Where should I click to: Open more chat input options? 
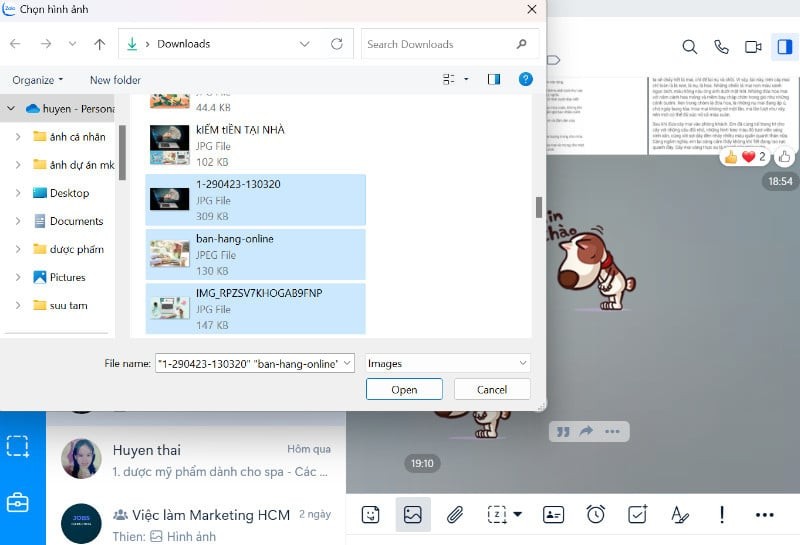pos(764,515)
